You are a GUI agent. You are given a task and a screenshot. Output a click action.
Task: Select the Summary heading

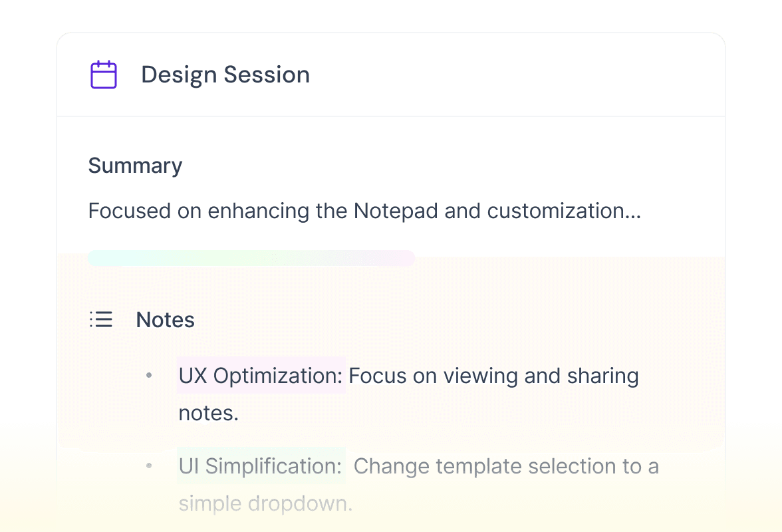tap(135, 166)
